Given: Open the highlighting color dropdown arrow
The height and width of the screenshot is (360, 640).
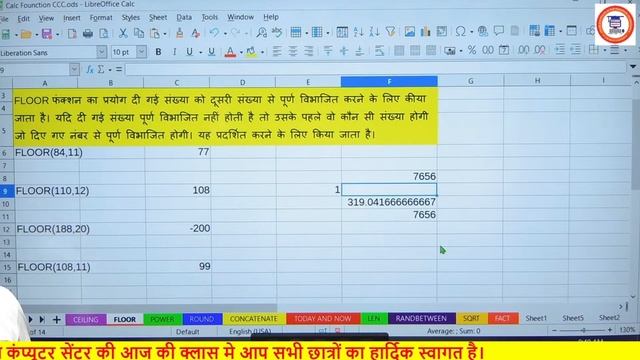Looking at the screenshot, I should coord(262,52).
